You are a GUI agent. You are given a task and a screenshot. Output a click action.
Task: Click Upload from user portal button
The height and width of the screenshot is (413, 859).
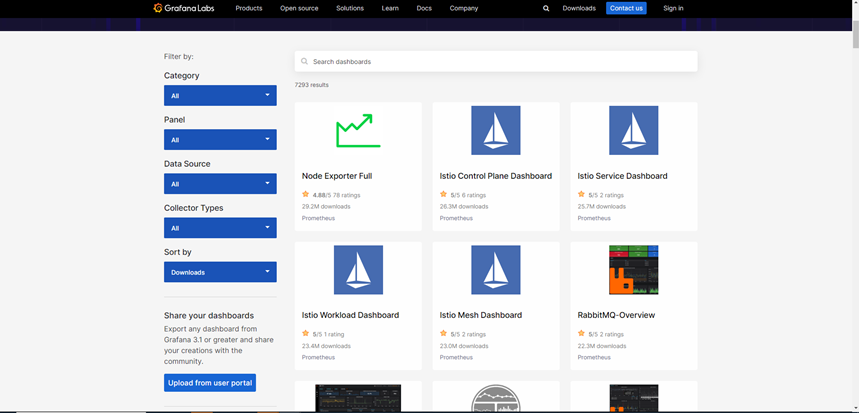(210, 383)
